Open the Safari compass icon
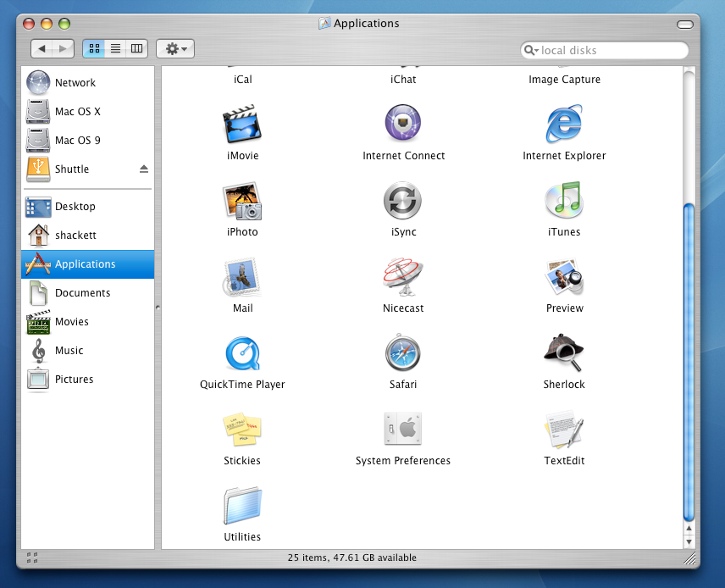Screen dimensions: 725x588 click(x=402, y=353)
